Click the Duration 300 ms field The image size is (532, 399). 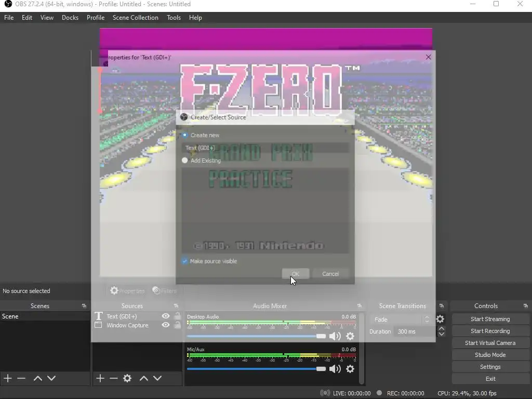pos(415,331)
